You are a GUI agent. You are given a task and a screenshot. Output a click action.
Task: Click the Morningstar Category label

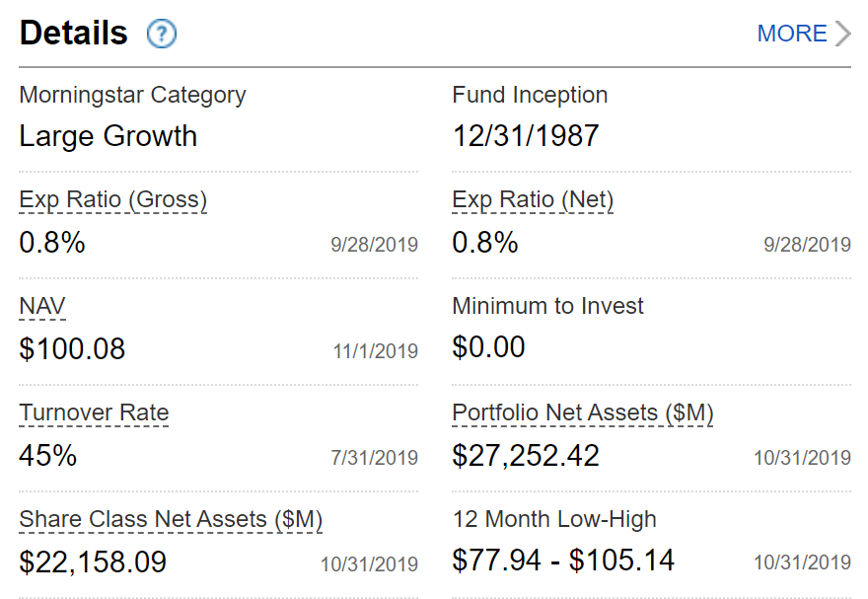click(132, 96)
